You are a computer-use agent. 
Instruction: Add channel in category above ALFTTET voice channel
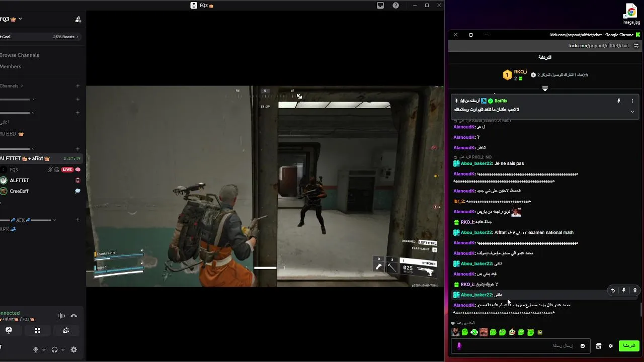pyautogui.click(x=77, y=149)
